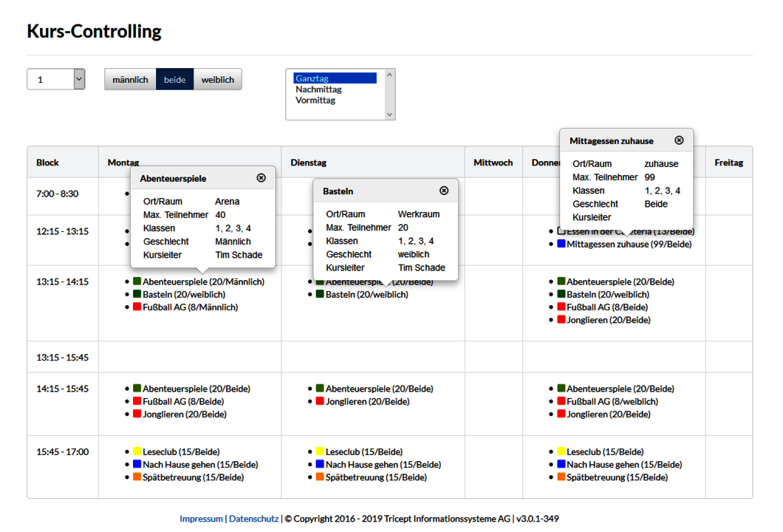This screenshot has height=532, width=783.
Task: Click Tuesday Nach Hause gehen course entry
Action: click(x=383, y=465)
